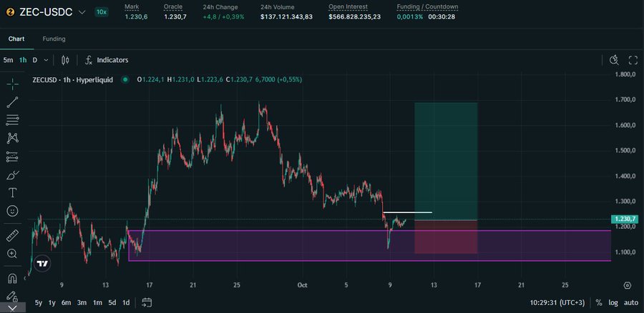This screenshot has width=644, height=313.
Task: Select the zoom in tool
Action: point(13,254)
